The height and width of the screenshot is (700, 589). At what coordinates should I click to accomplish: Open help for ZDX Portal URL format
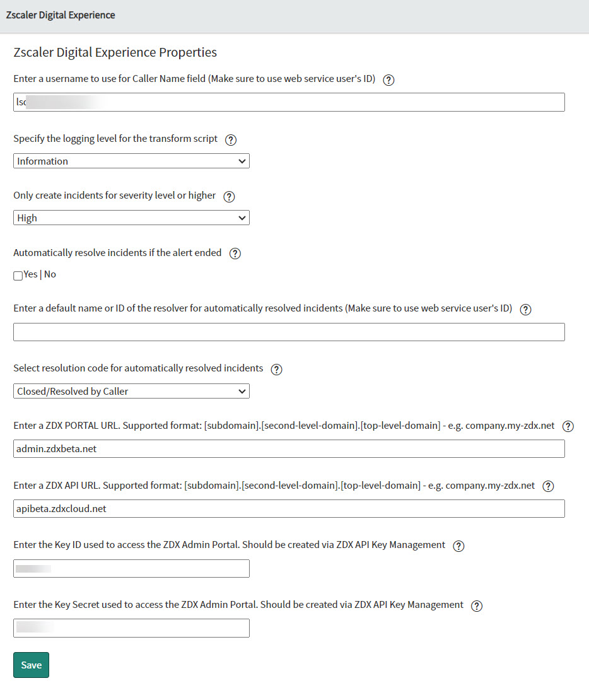[568, 426]
